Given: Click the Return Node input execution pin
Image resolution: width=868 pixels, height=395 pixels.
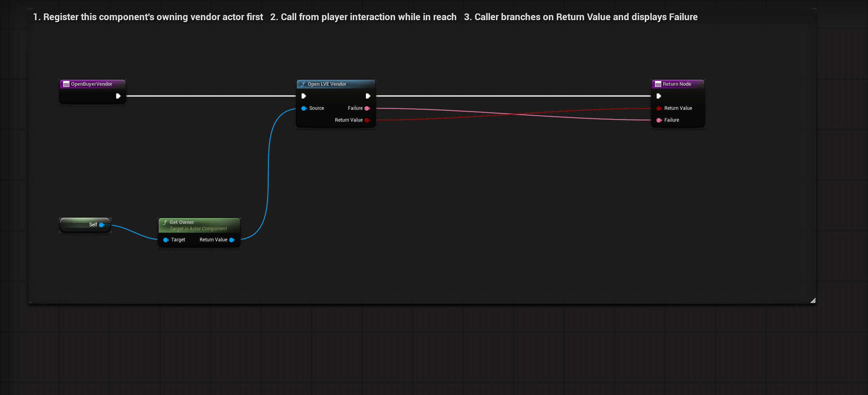Looking at the screenshot, I should tap(658, 96).
